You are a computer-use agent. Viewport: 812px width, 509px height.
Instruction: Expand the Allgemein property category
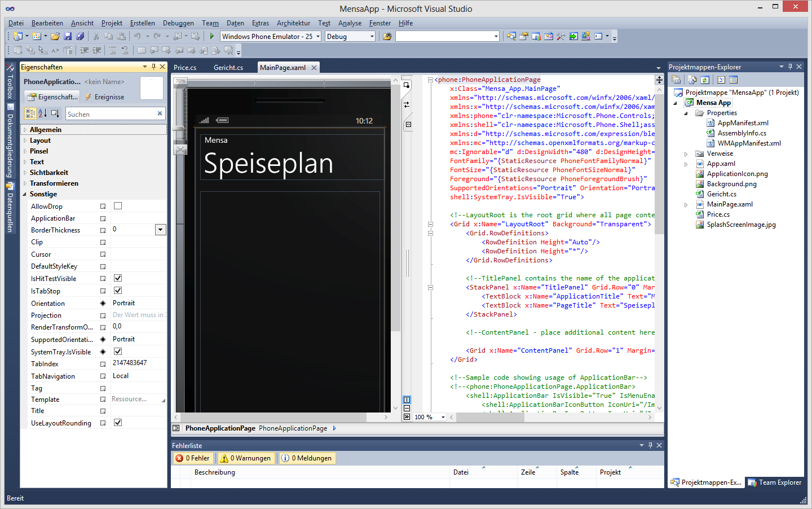[x=25, y=130]
